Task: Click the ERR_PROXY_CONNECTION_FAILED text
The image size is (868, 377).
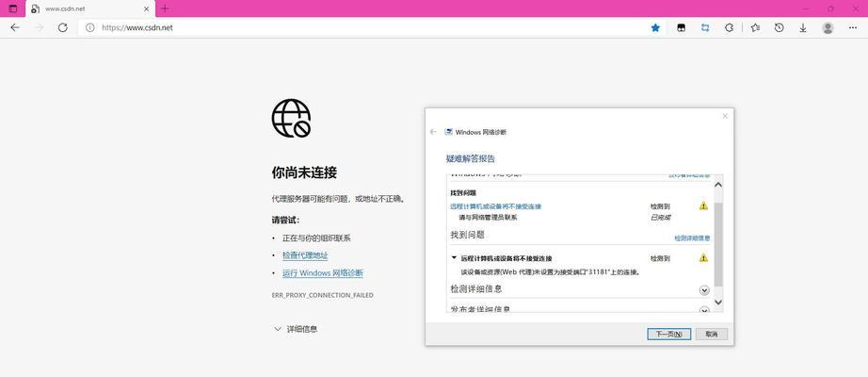Action: [322, 296]
